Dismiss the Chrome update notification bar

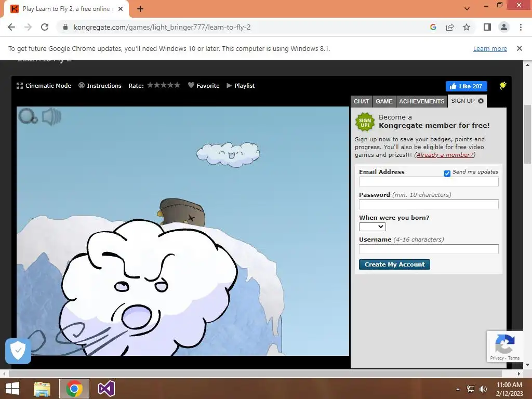(519, 48)
